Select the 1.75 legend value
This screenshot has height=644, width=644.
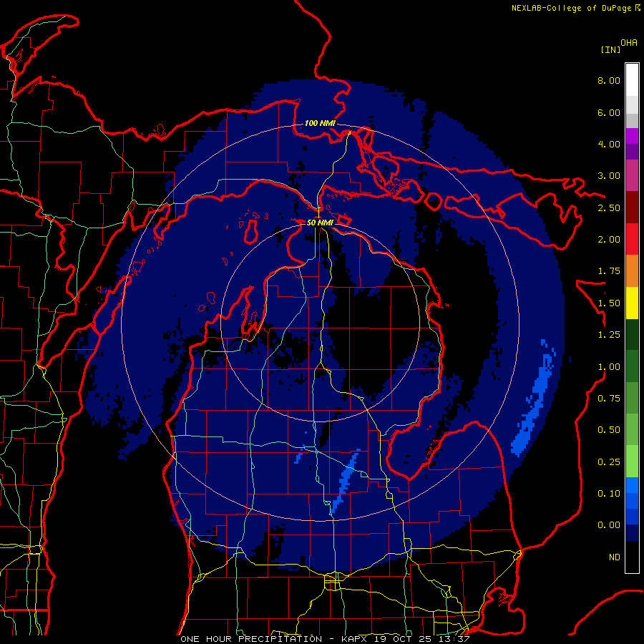pos(609,271)
